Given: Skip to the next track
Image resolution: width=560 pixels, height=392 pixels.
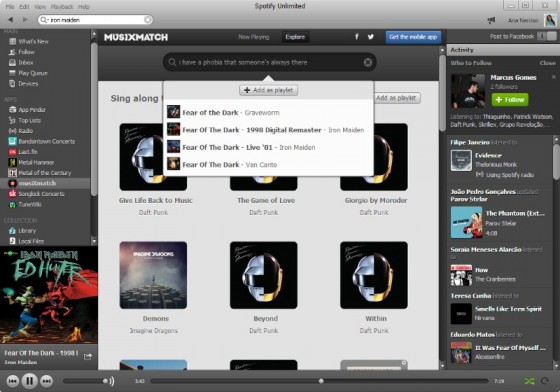Looking at the screenshot, I should (x=46, y=381).
